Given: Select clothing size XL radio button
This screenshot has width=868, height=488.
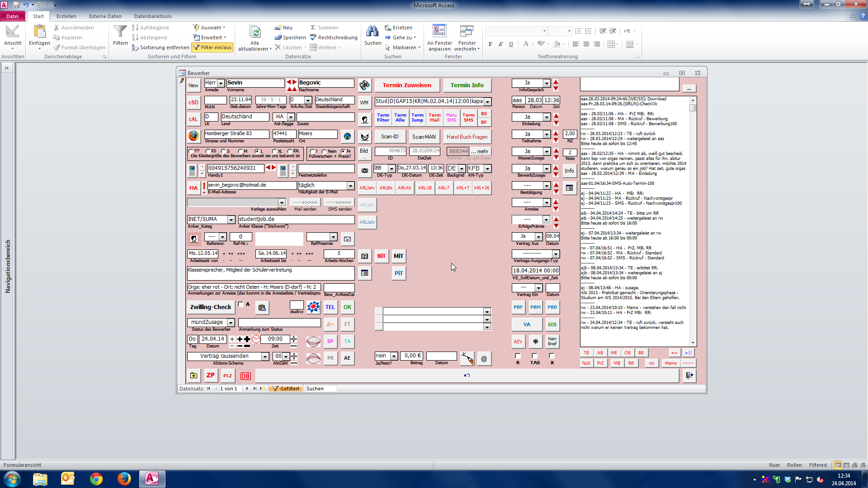Looking at the screenshot, I should (x=274, y=151).
